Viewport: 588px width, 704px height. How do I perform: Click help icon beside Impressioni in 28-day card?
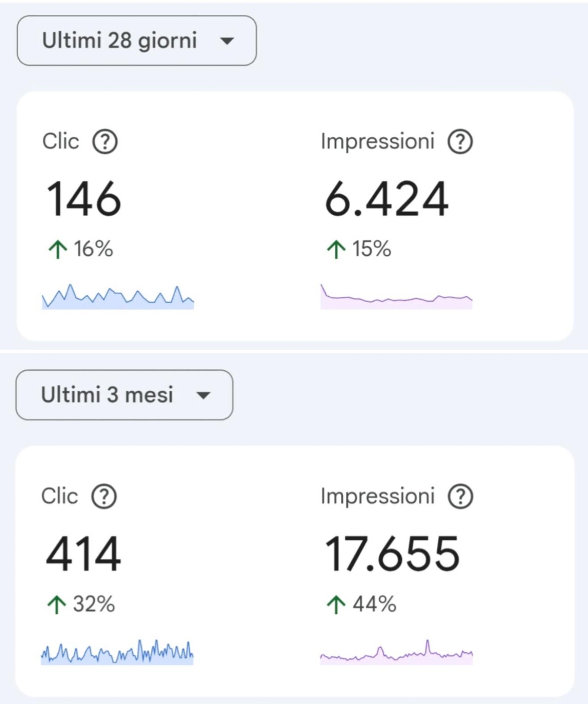click(460, 142)
